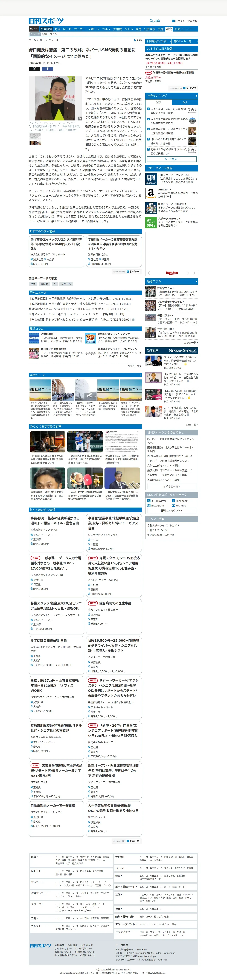This screenshot has width=227, height=980.
Task: Click もっと見る under the ranking
Action: click(172, 159)
